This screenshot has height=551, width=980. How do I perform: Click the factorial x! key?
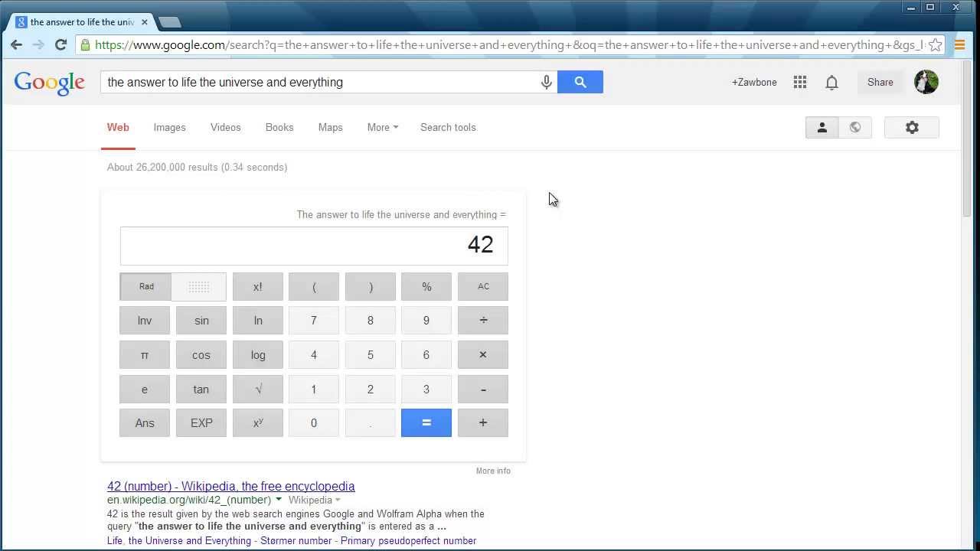[x=258, y=286]
